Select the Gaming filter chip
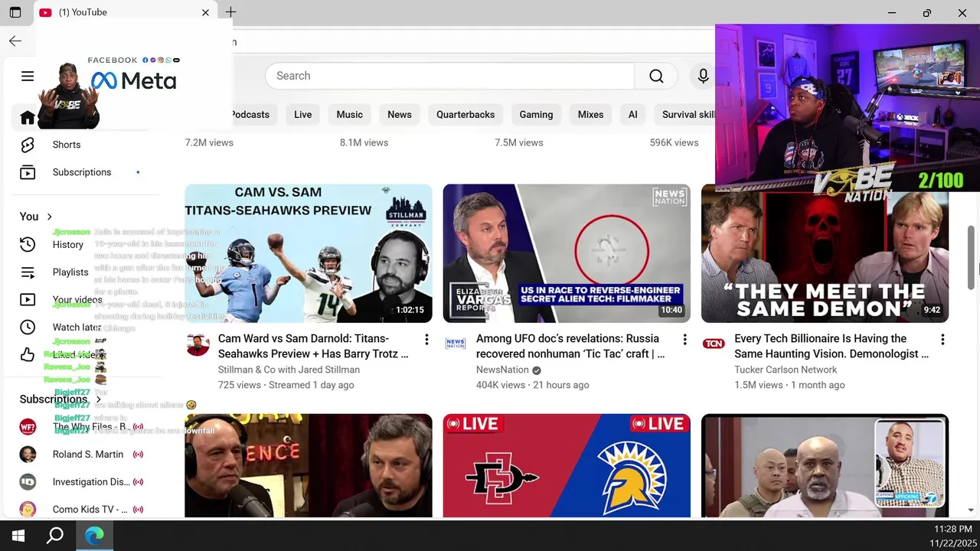The width and height of the screenshot is (980, 551). coord(536,115)
